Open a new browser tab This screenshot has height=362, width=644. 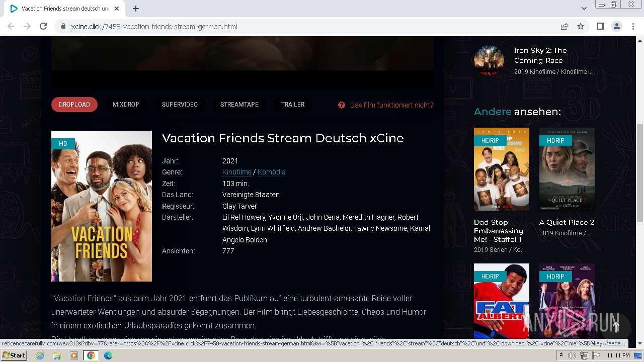point(136,9)
